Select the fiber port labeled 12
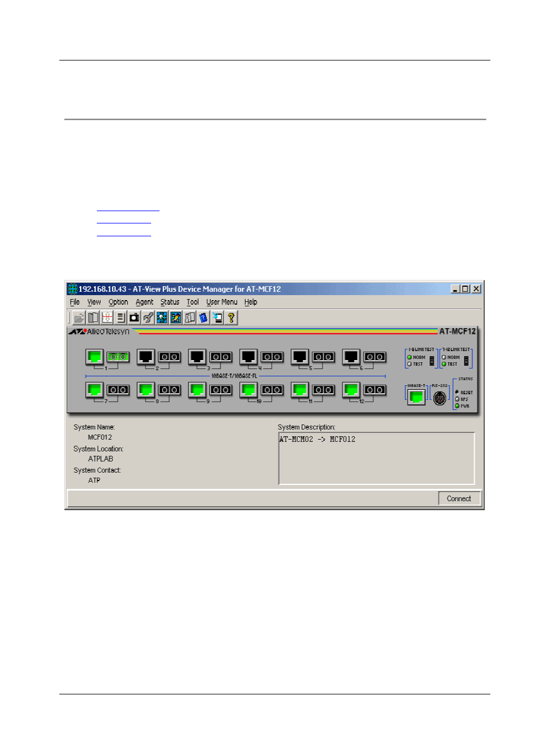534x756 pixels. point(374,389)
